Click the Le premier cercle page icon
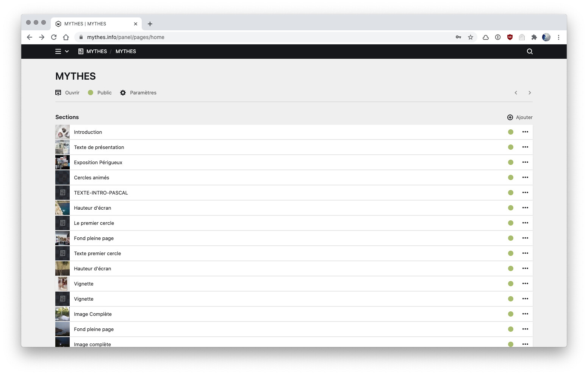The width and height of the screenshot is (588, 375). point(63,223)
